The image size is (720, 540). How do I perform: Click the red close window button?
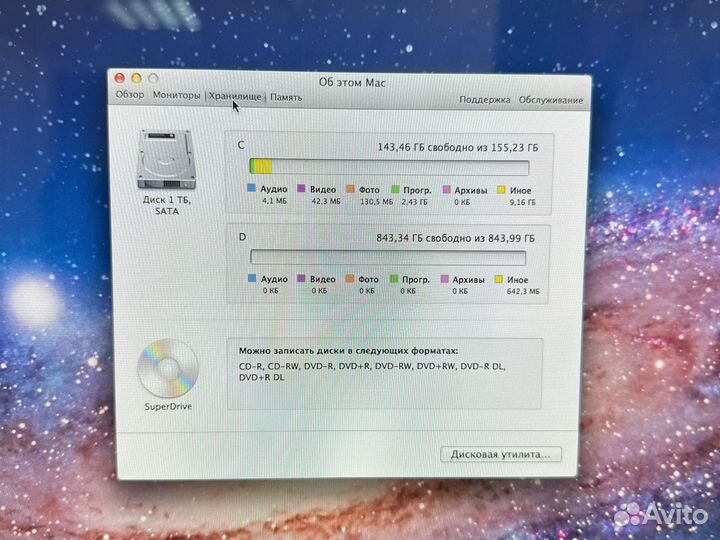(x=119, y=78)
